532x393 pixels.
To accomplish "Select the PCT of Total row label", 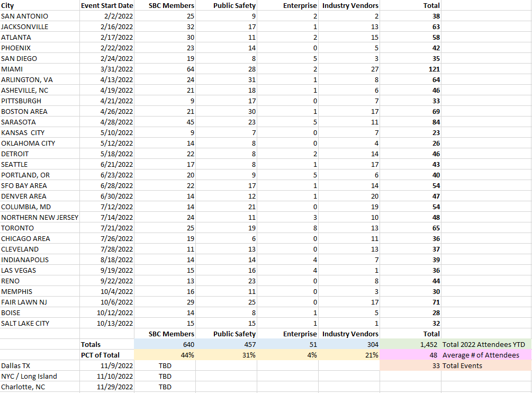I will coord(107,355).
